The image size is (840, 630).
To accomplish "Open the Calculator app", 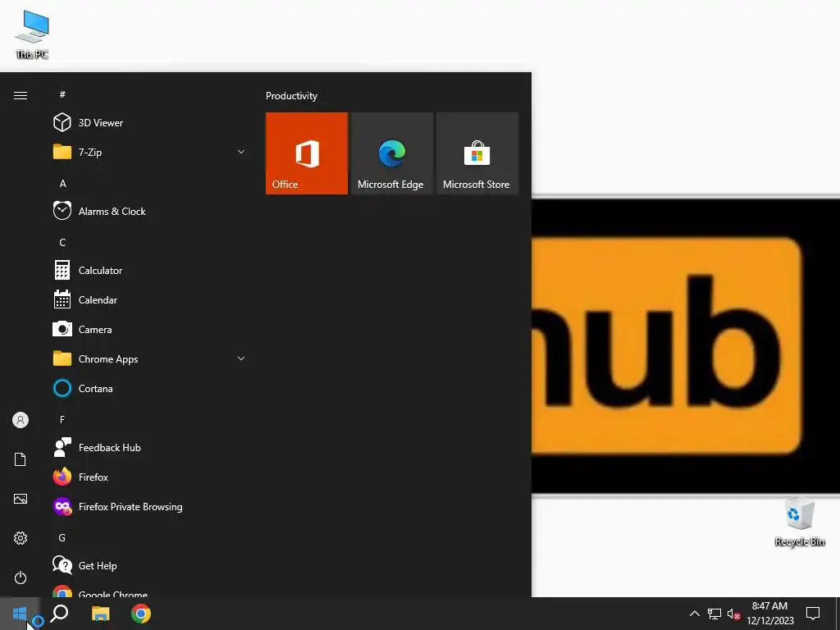I will point(150,270).
